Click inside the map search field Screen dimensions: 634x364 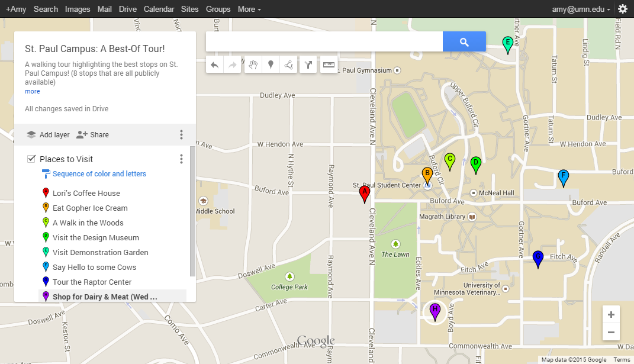coord(323,41)
